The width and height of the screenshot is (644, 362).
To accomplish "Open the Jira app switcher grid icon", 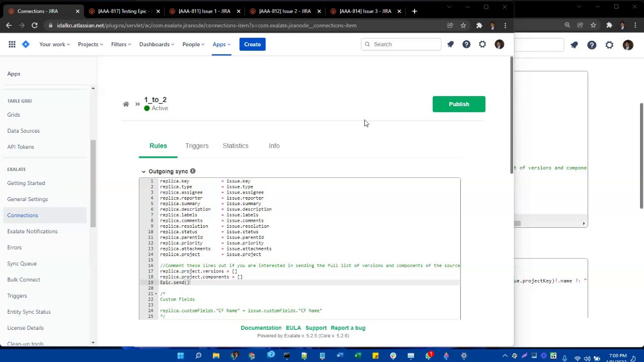I will pos(12,44).
